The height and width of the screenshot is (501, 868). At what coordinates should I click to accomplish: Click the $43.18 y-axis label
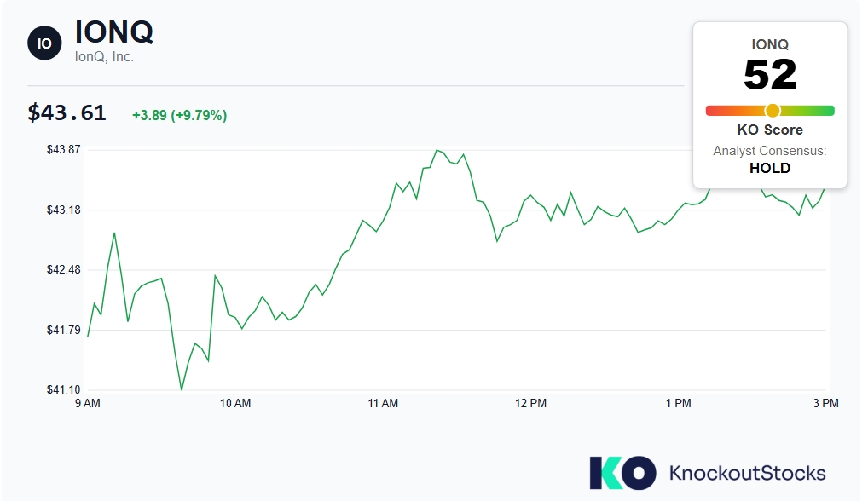coord(64,210)
